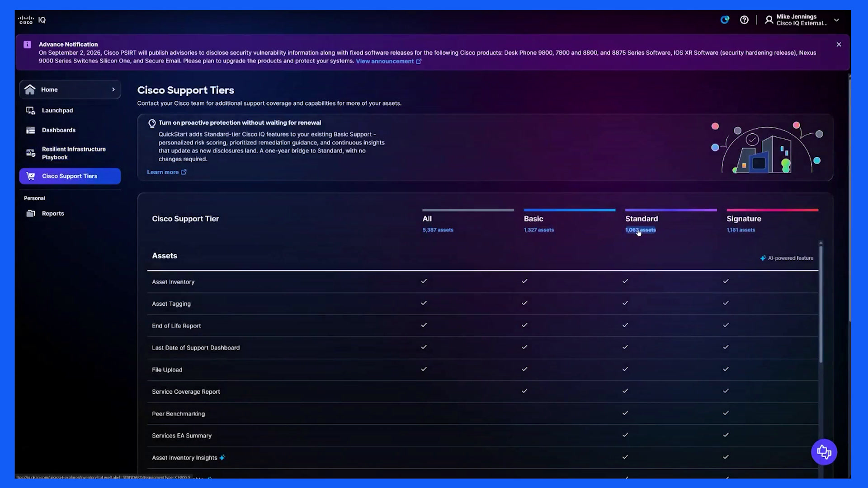Open the chat feedback floating button
This screenshot has height=488, width=868.
click(x=824, y=452)
